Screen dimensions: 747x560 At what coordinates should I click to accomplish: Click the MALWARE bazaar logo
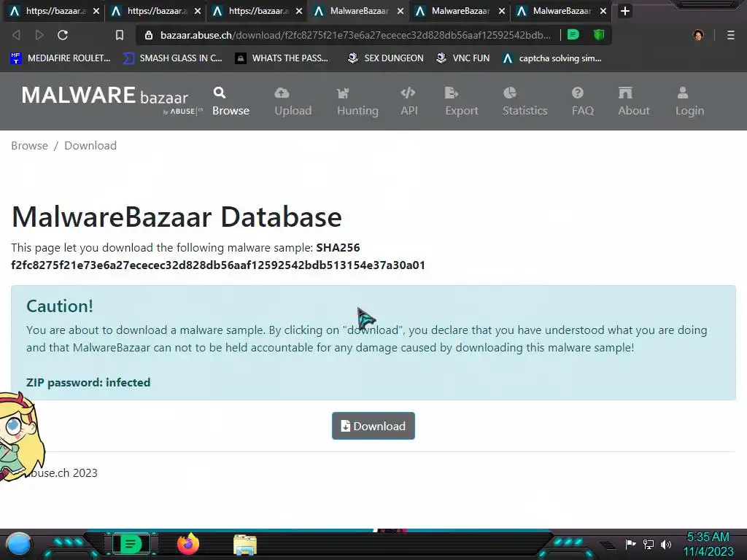111,99
